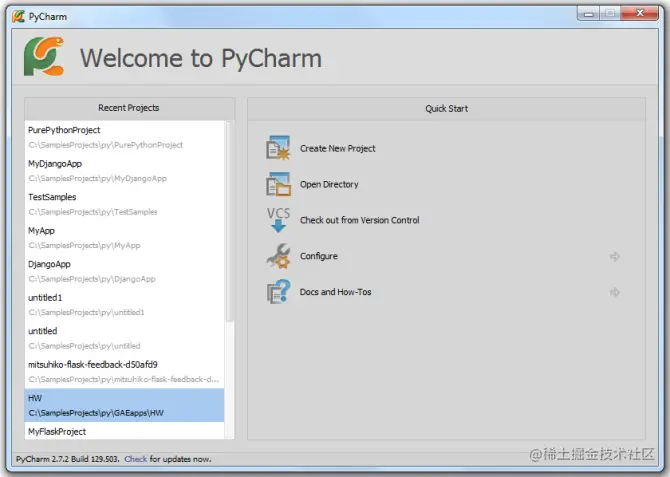Viewport: 670px width, 477px height.
Task: Open Docs and How-Tos label
Action: pyautogui.click(x=335, y=292)
